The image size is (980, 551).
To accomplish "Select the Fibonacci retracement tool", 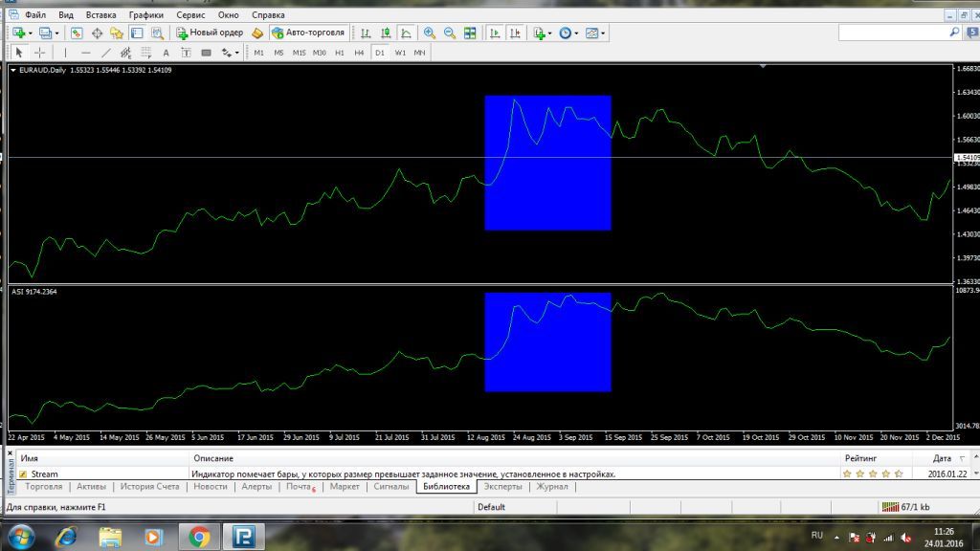I will tap(145, 53).
